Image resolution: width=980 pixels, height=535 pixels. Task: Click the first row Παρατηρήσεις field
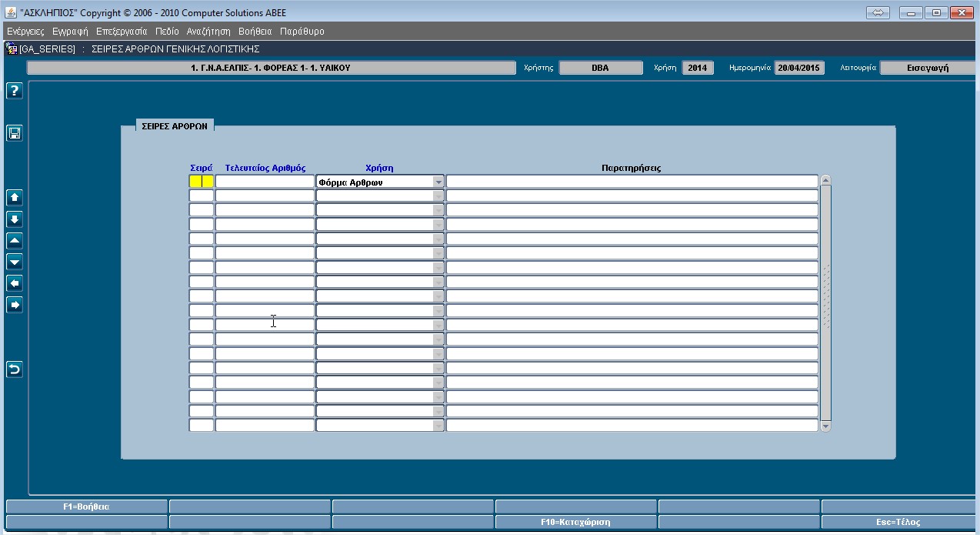632,182
